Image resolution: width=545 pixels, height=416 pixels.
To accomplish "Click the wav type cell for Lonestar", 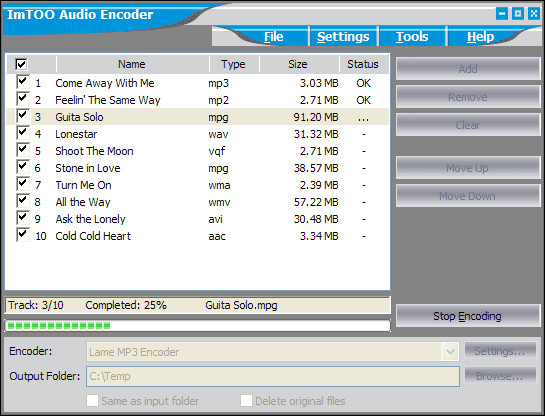I will pyautogui.click(x=218, y=134).
